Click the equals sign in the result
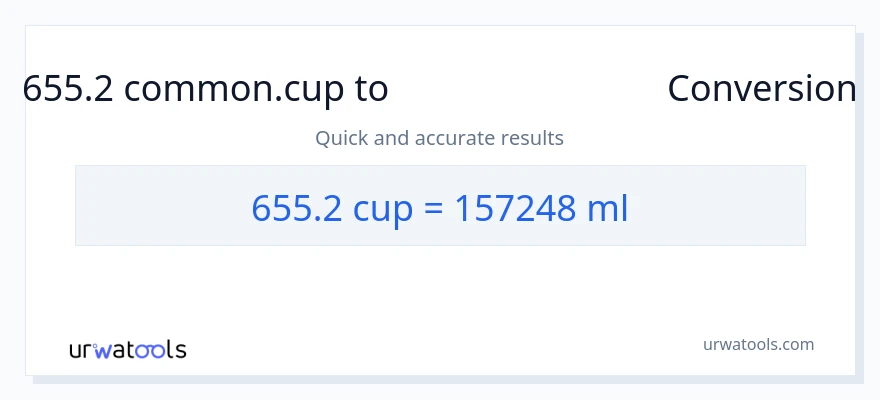This screenshot has width=880, height=400. pyautogui.click(x=436, y=207)
